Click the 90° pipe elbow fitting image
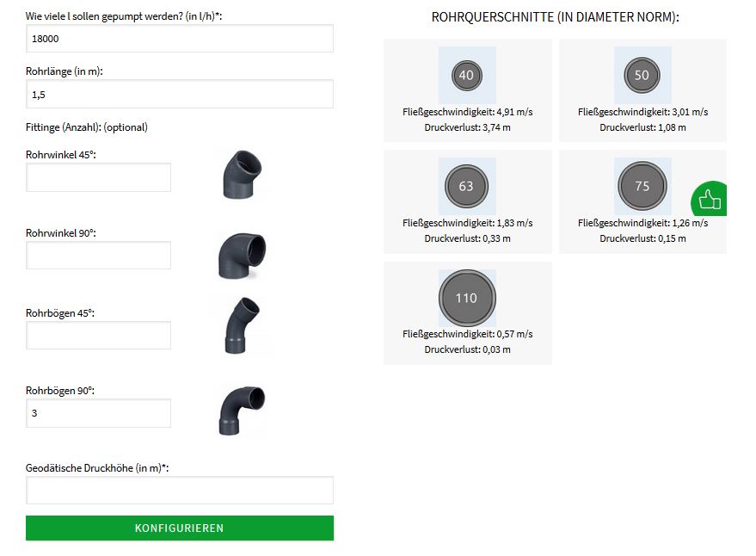 [241, 254]
